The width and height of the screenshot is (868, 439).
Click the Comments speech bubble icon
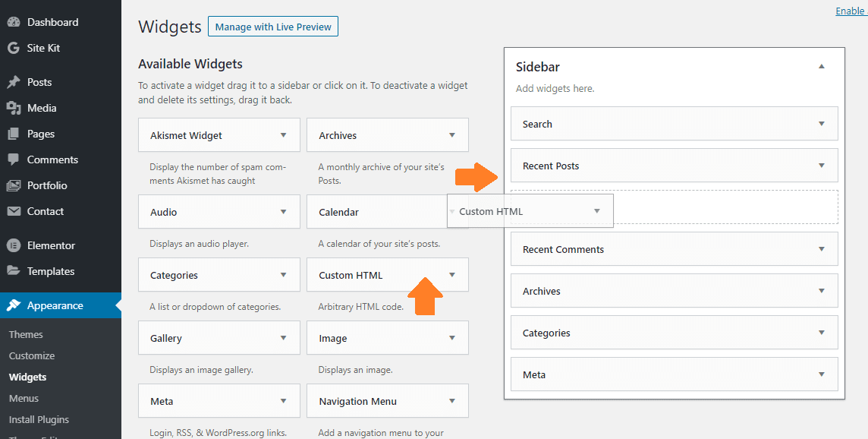coord(14,159)
